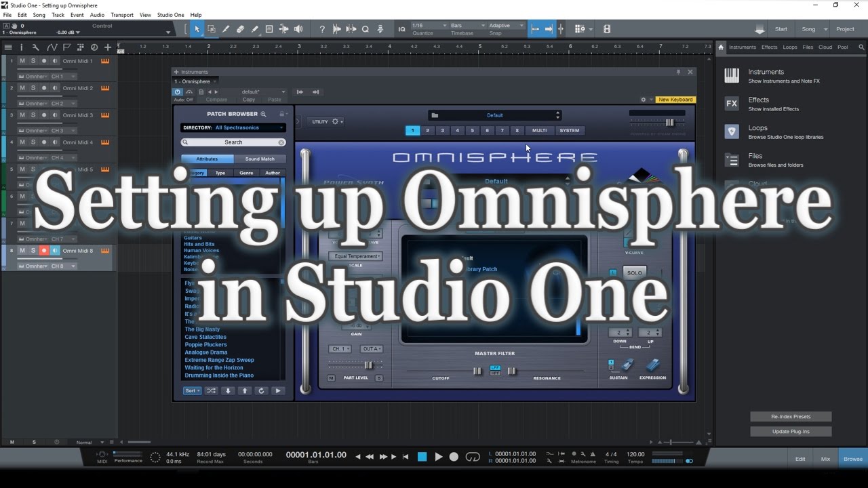Open the Snap Adaptive dropdown
868x488 pixels.
(x=506, y=26)
